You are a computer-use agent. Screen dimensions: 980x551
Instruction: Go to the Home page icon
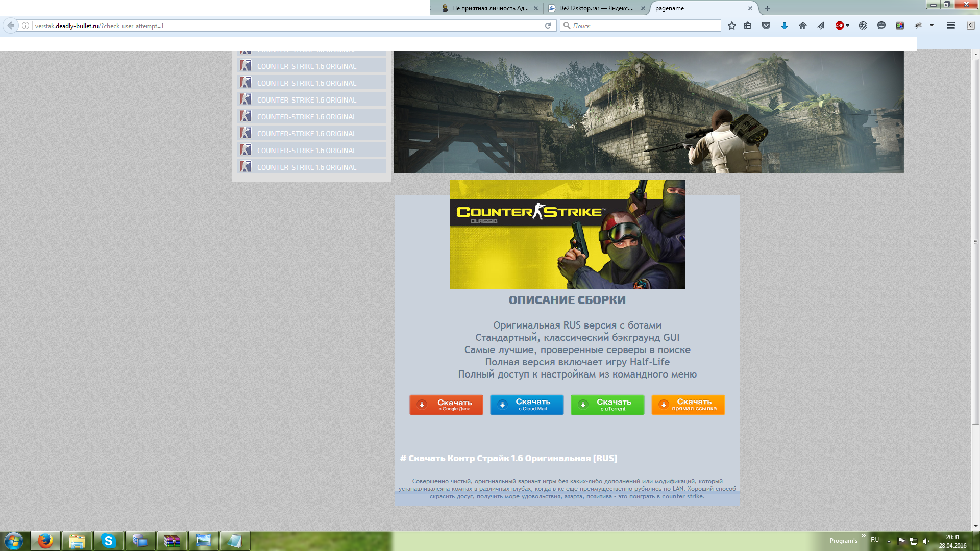coord(803,26)
